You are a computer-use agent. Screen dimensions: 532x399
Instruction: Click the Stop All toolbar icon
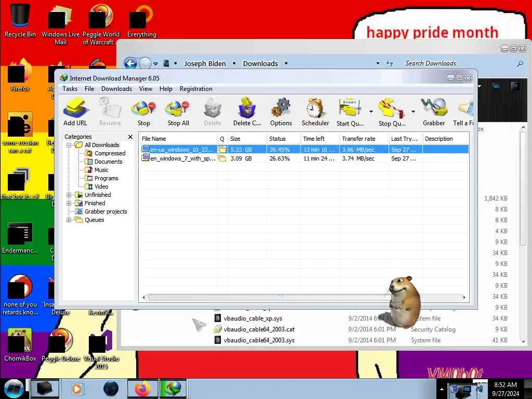178,112
